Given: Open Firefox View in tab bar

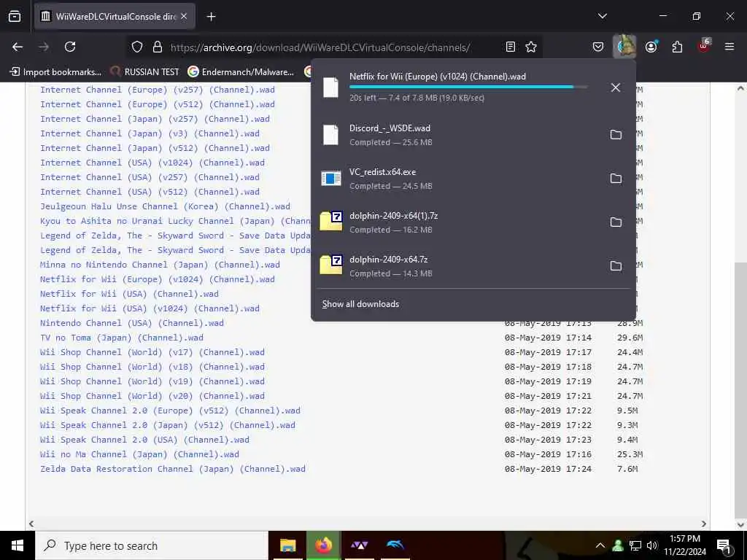Looking at the screenshot, I should coord(15,16).
